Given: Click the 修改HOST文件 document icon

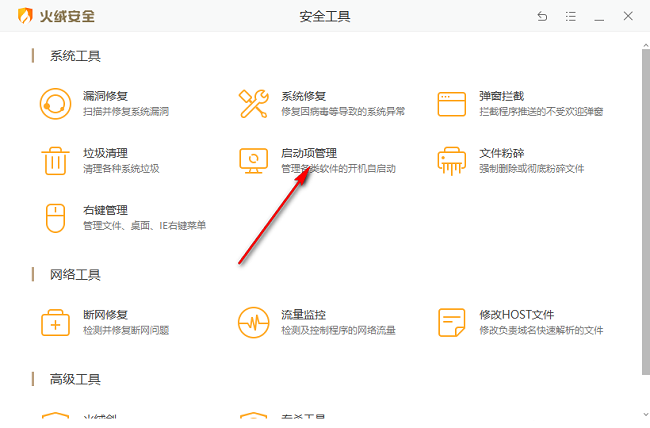Looking at the screenshot, I should click(x=453, y=322).
